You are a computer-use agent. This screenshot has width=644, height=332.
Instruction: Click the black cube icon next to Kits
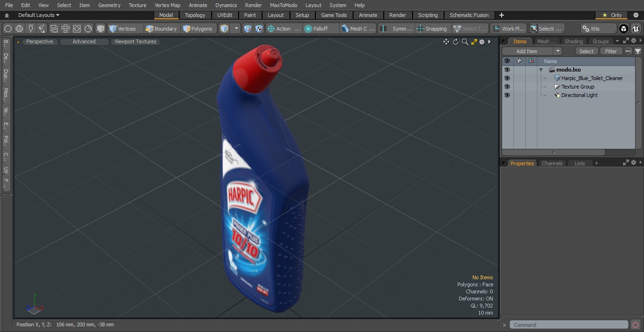pyautogui.click(x=624, y=29)
